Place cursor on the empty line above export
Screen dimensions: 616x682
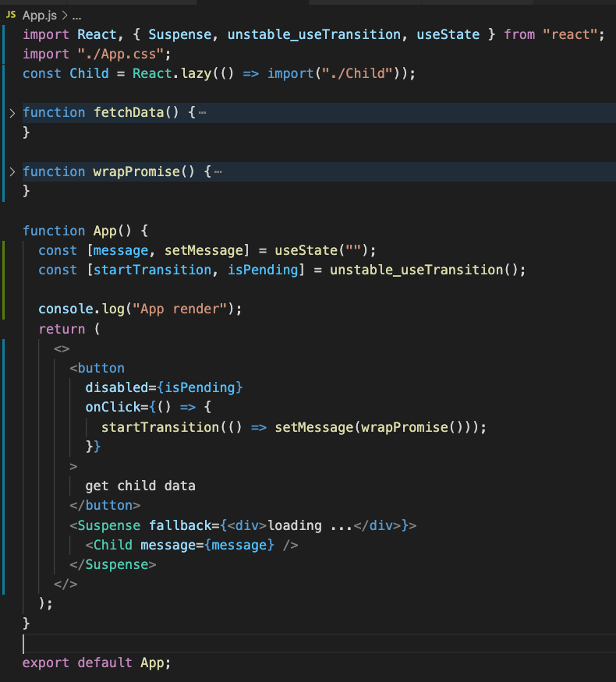pos(319,644)
